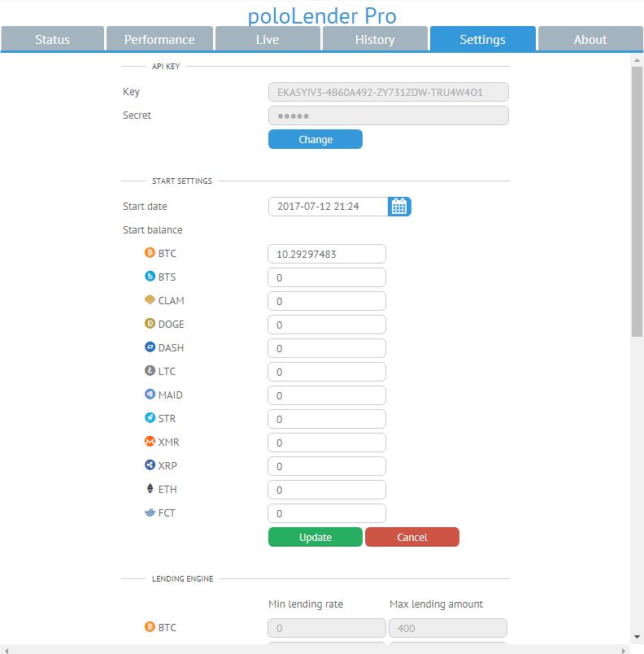Screen dimensions: 644x654
Task: Click the DASH coin icon
Action: coord(150,347)
